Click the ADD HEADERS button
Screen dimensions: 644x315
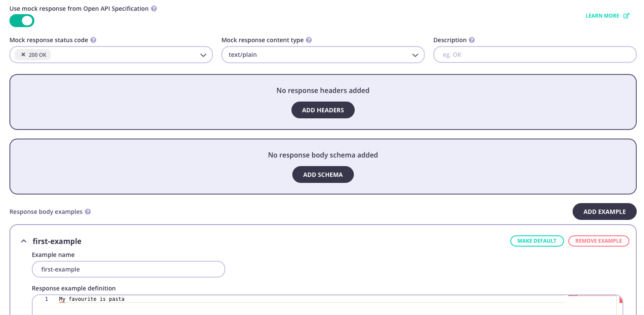(x=323, y=110)
